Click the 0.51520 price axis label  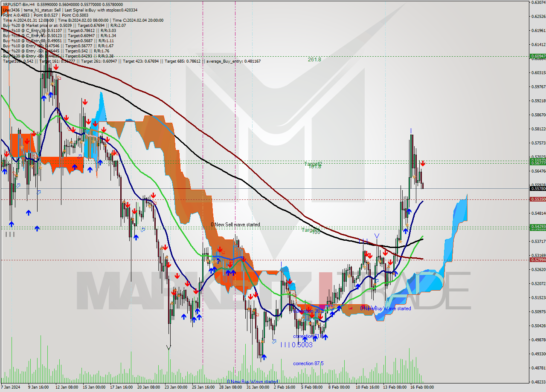coord(538,298)
